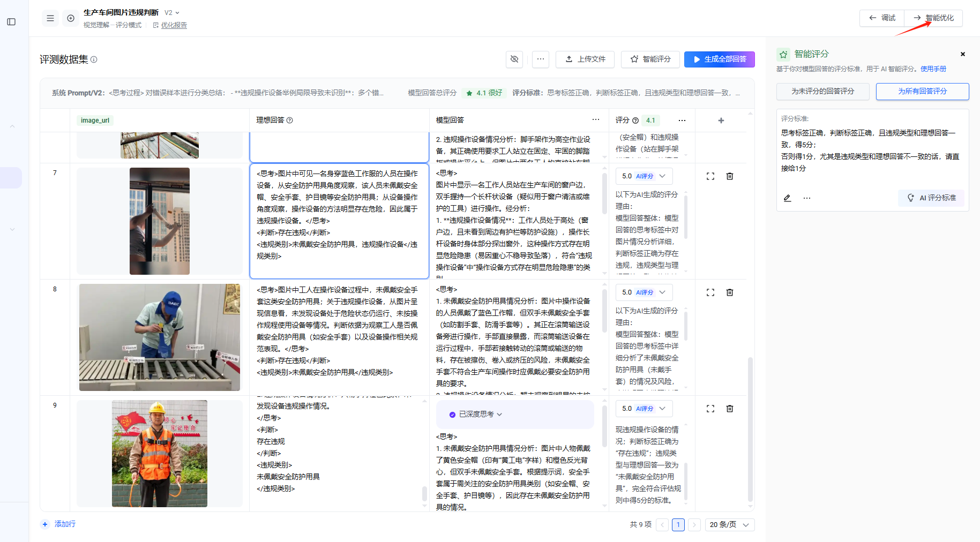
Task: Expand the 已深度思考 section
Action: 476,415
